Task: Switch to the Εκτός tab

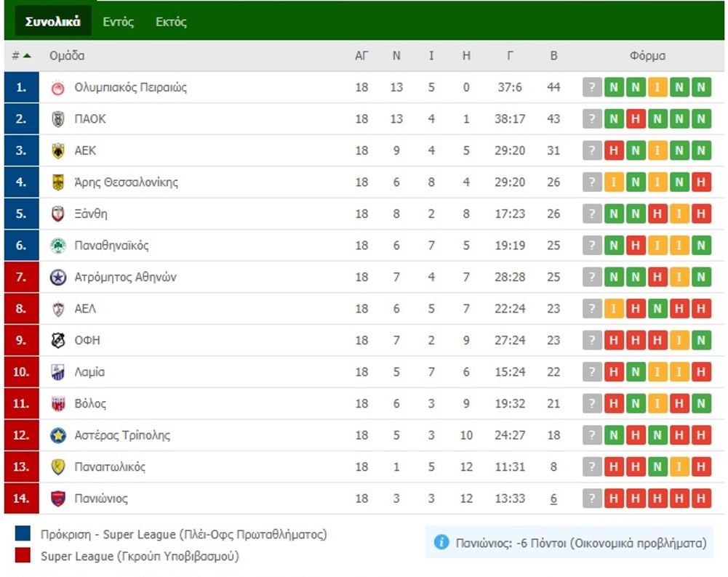Action: click(171, 22)
